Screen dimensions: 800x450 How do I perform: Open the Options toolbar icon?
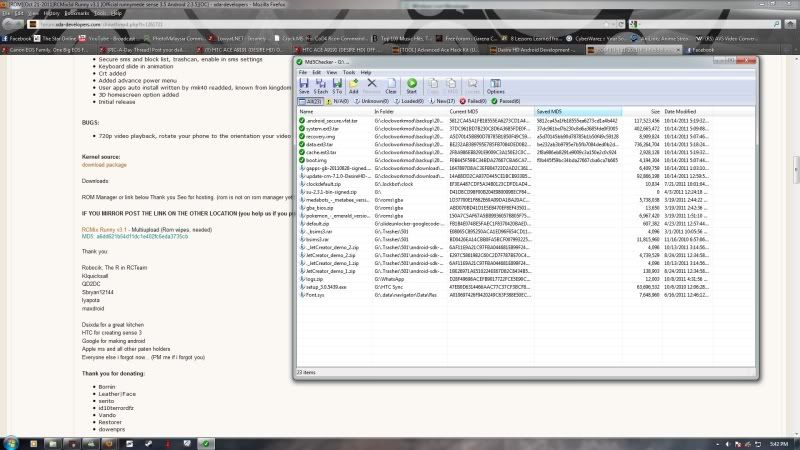point(495,87)
